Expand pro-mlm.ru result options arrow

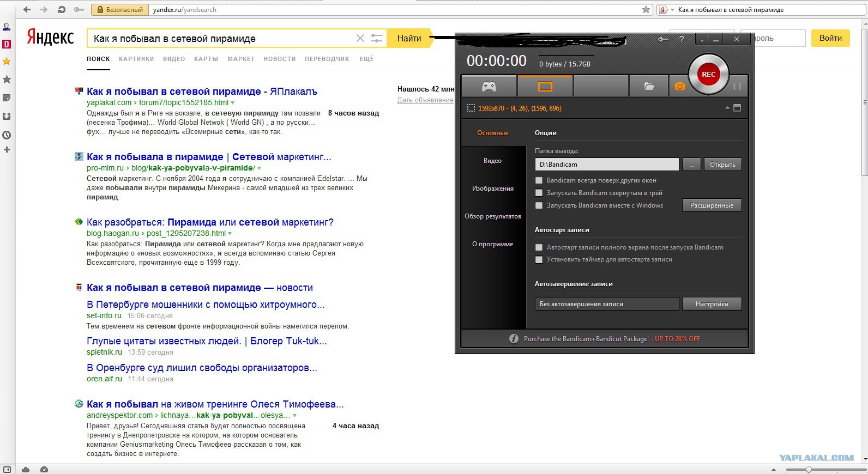tap(259, 168)
